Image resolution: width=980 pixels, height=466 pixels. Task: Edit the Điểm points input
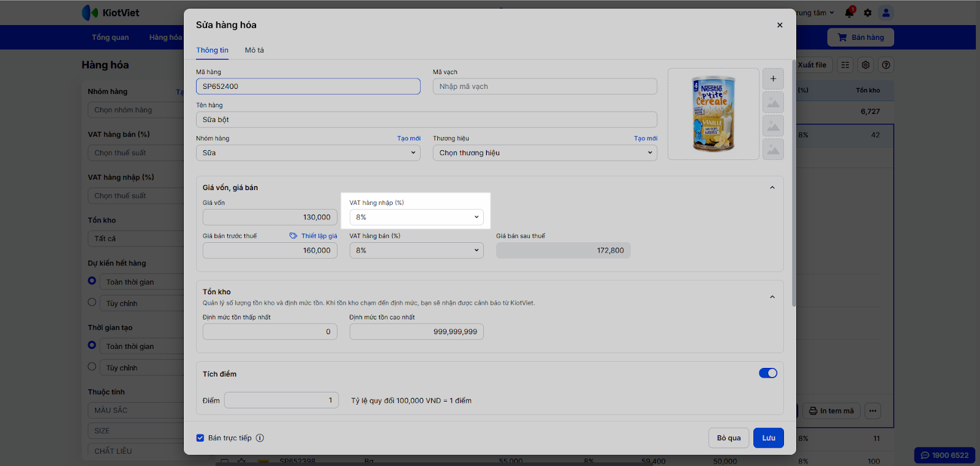281,400
